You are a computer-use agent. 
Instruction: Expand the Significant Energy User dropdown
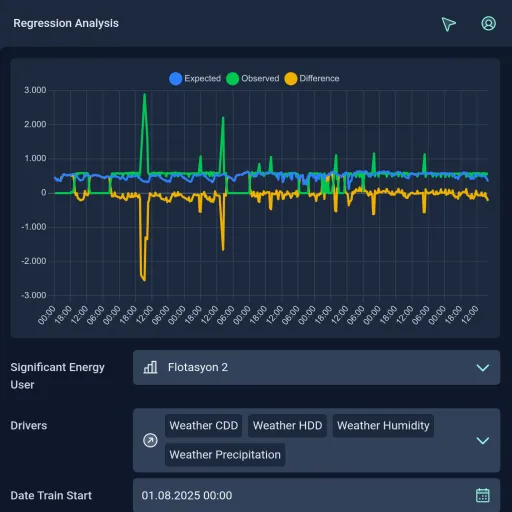316,367
